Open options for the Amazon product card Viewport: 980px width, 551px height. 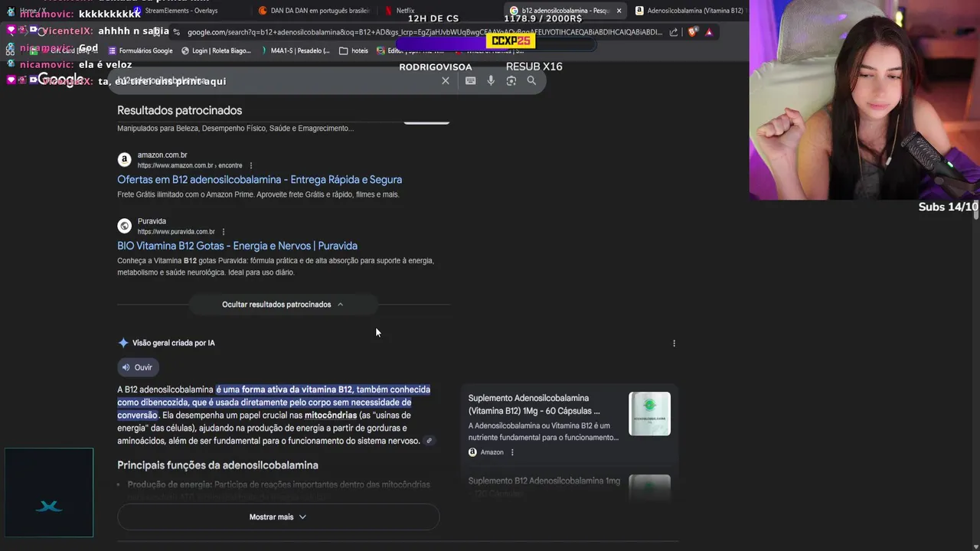(x=512, y=452)
